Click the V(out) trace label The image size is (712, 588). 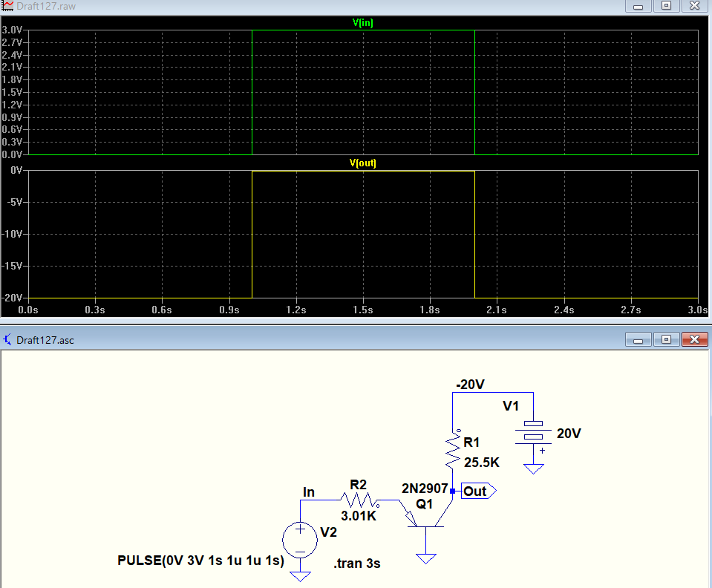[363, 163]
